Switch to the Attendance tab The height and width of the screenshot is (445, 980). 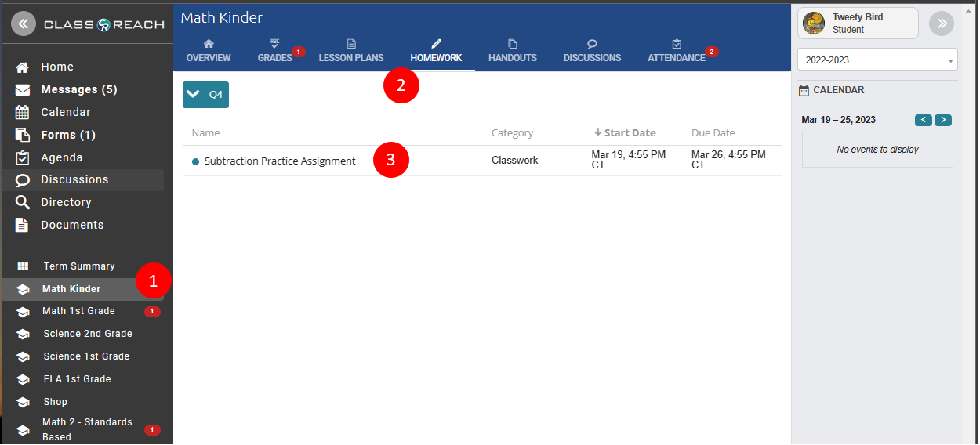click(677, 52)
